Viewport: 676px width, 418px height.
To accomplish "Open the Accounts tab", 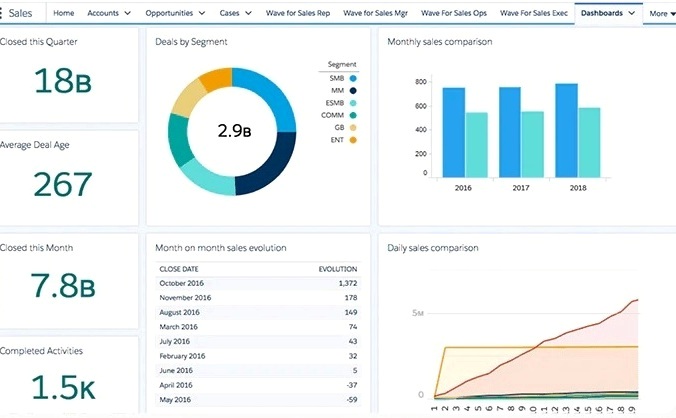I will pos(103,13).
